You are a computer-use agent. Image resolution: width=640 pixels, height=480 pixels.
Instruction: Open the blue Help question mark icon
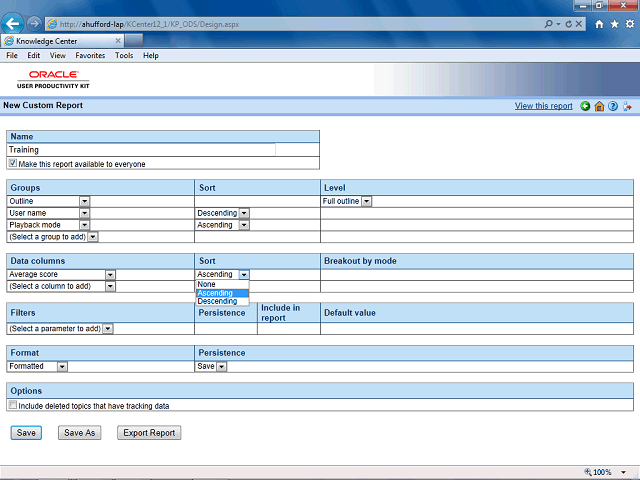613,106
